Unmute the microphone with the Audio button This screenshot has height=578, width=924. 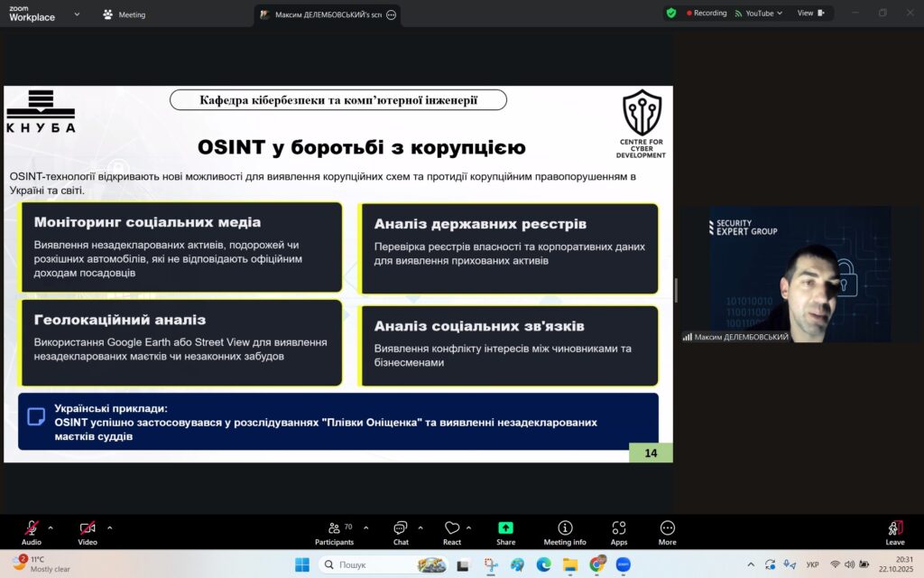tap(32, 530)
